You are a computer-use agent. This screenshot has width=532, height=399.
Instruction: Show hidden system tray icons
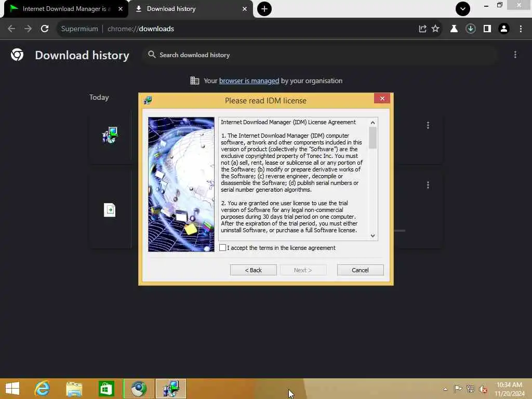(445, 389)
